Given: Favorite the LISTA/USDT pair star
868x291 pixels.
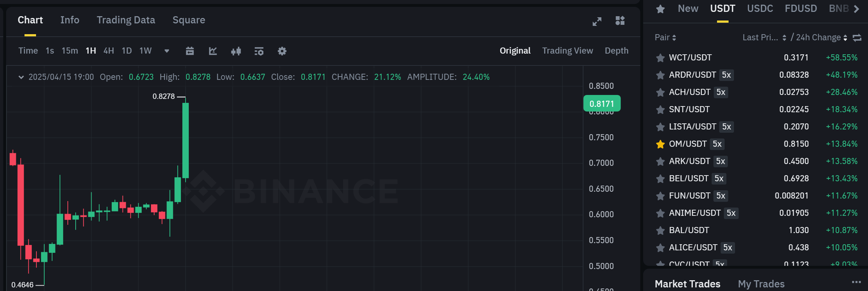Looking at the screenshot, I should (660, 127).
